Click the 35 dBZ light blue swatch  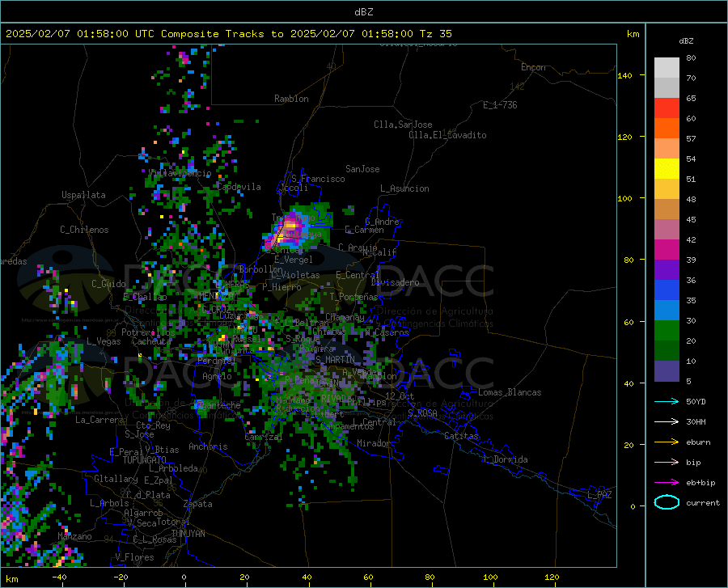[667, 310]
